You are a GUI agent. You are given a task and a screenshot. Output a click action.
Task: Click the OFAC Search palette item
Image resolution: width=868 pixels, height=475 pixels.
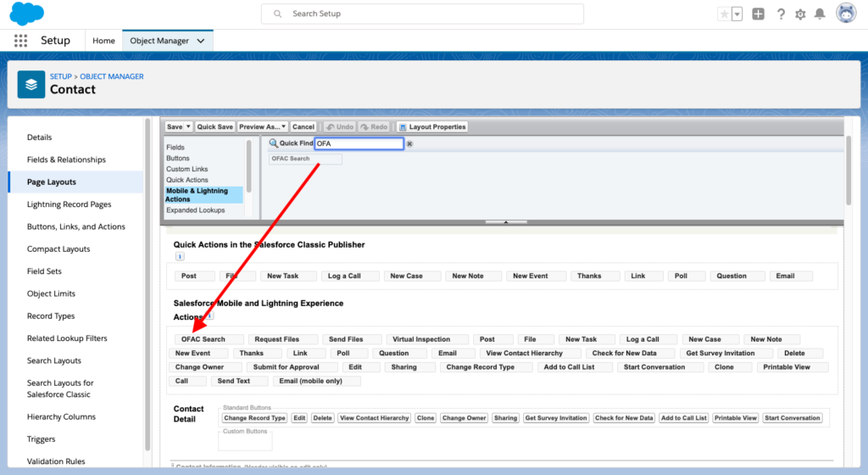(x=305, y=159)
